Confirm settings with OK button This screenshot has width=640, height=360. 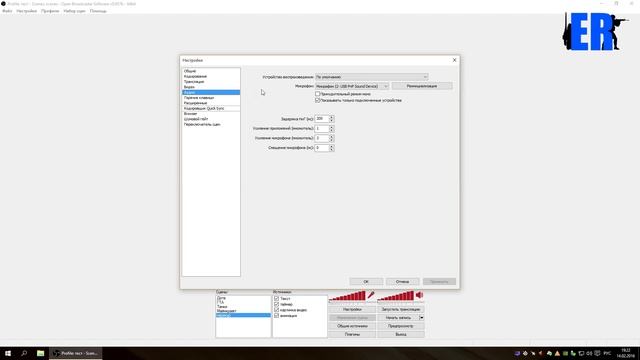366,282
